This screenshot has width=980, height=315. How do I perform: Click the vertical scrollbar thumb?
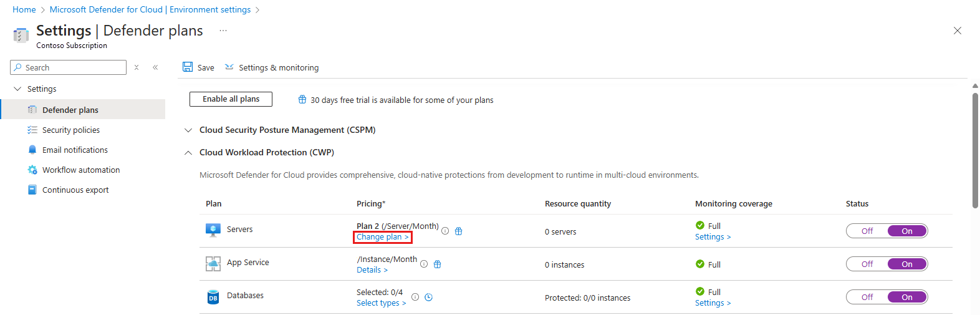click(975, 150)
